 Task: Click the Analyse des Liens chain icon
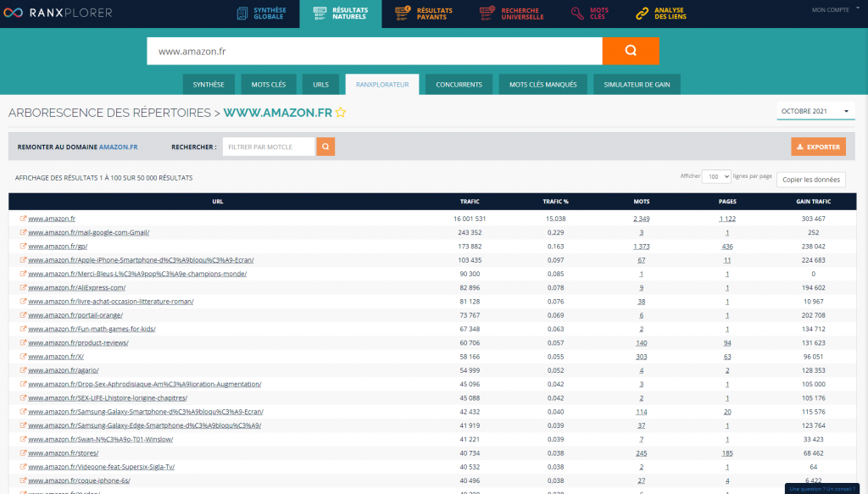click(643, 14)
